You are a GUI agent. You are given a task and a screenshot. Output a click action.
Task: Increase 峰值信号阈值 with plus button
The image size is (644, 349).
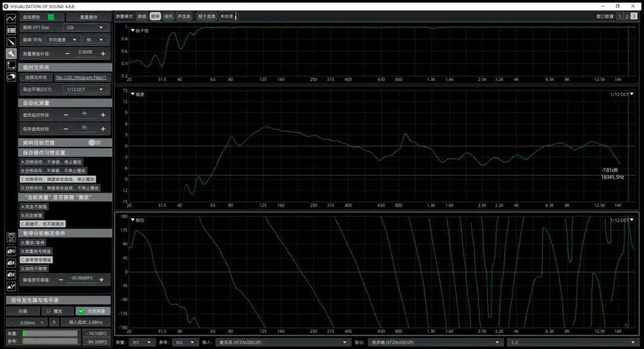(102, 279)
